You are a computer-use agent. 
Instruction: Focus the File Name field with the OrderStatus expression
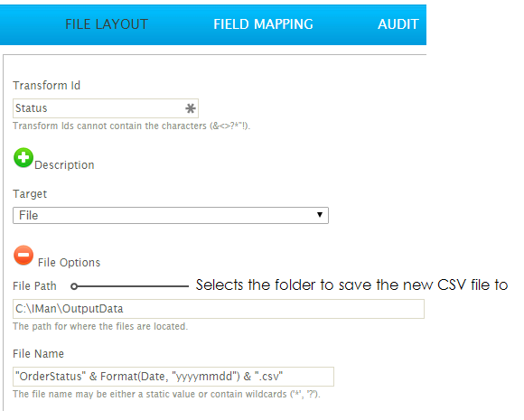(x=173, y=377)
